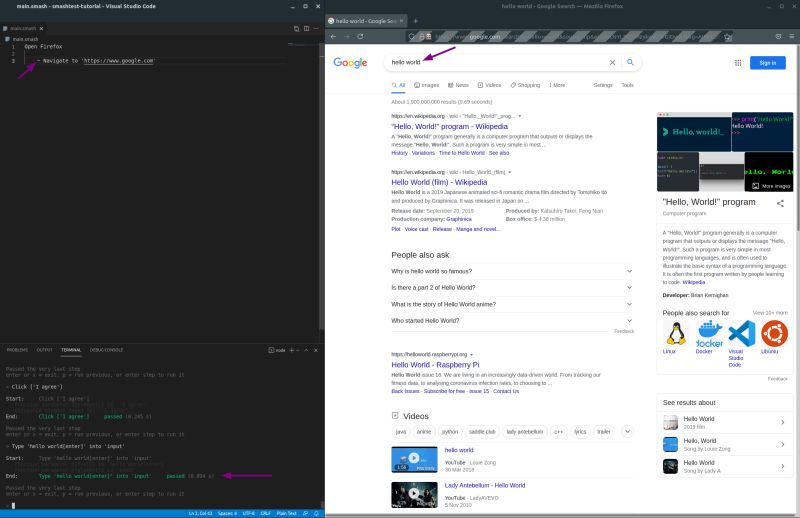The height and width of the screenshot is (518, 800).
Task: Open '"Hello, World!" program - Wikipedia' result
Action: pyautogui.click(x=449, y=127)
